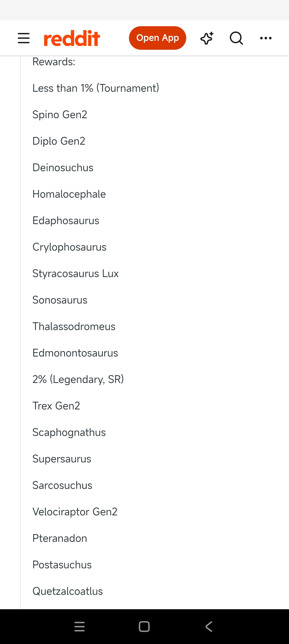Open search with the magnifier icon
This screenshot has height=644, width=289.
click(x=236, y=38)
